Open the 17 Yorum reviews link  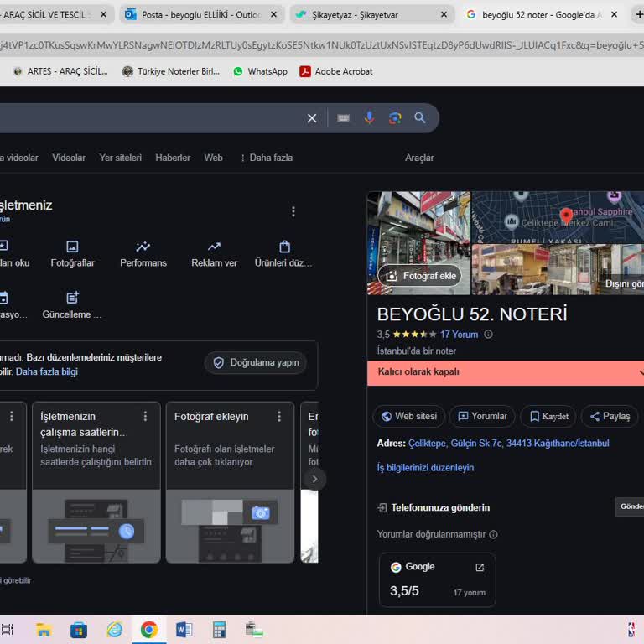[x=460, y=335]
